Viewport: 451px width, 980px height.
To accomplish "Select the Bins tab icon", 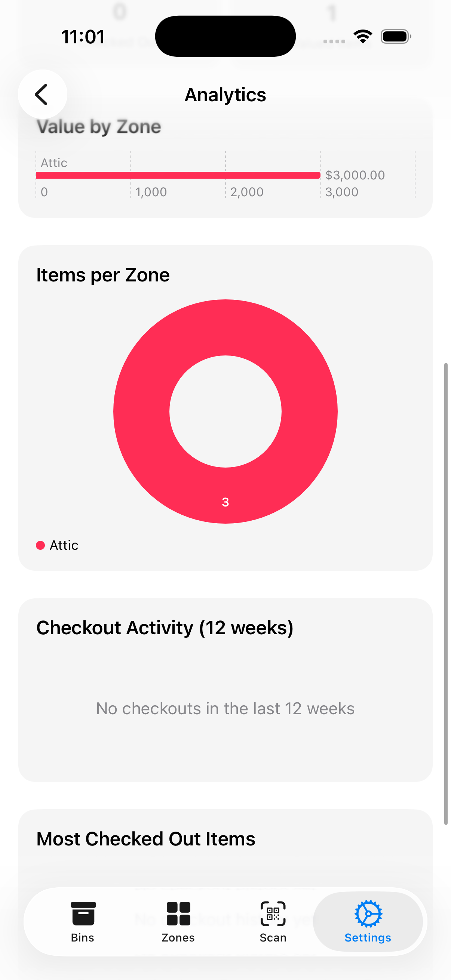I will (x=82, y=913).
